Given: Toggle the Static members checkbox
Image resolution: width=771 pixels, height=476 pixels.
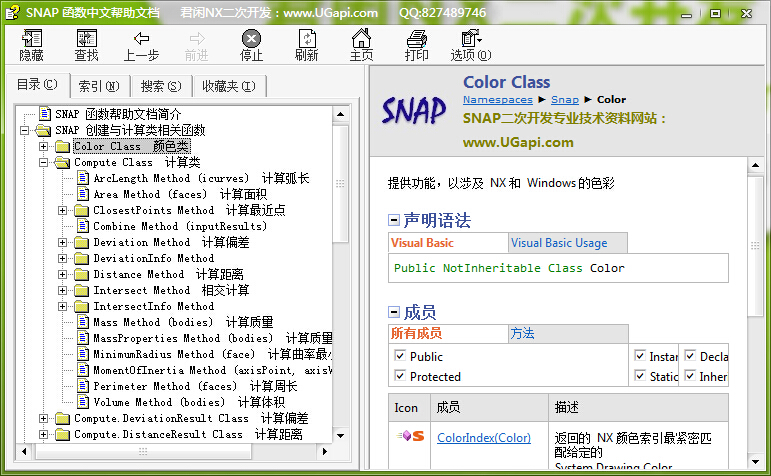Looking at the screenshot, I should pos(640,376).
